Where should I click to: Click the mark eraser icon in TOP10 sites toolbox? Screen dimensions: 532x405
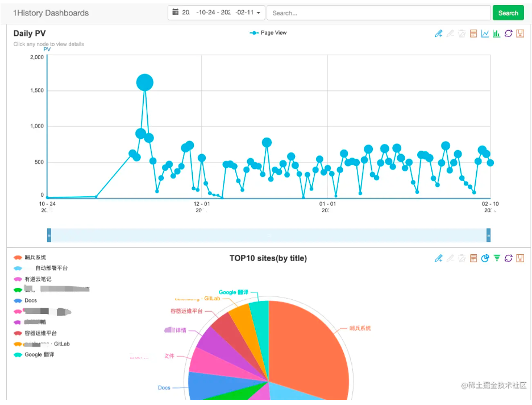pos(450,258)
